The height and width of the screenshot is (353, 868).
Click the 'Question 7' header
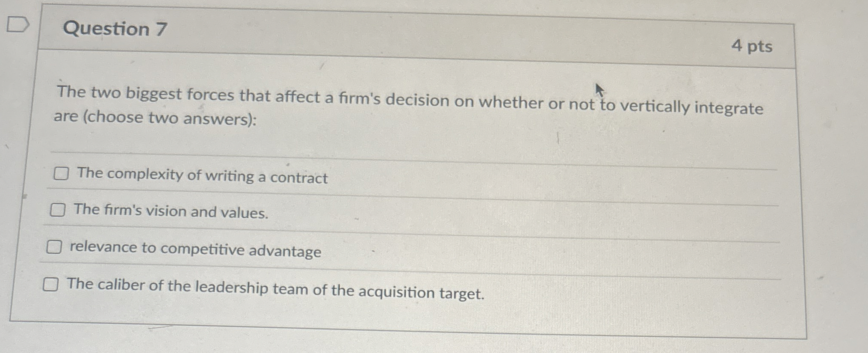tap(115, 30)
